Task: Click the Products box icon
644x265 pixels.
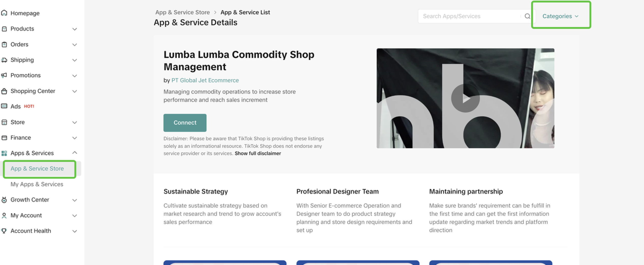Action: coord(4,29)
